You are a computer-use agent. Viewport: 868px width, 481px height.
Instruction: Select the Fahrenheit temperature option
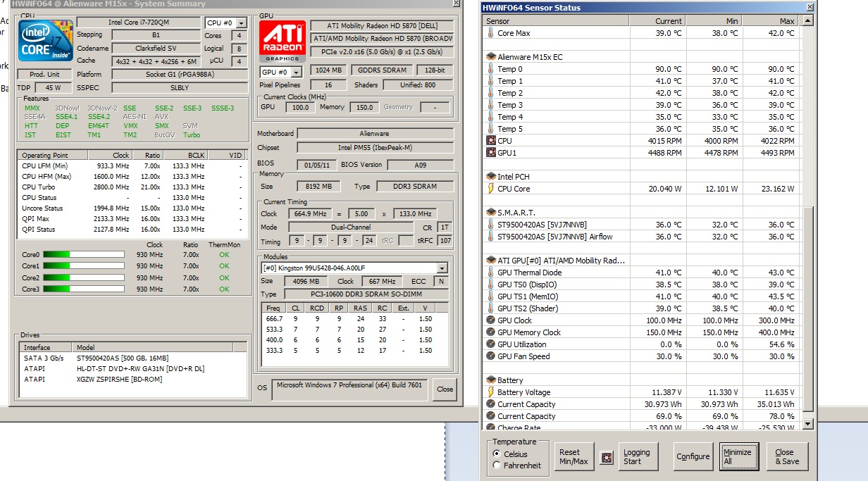(x=497, y=466)
